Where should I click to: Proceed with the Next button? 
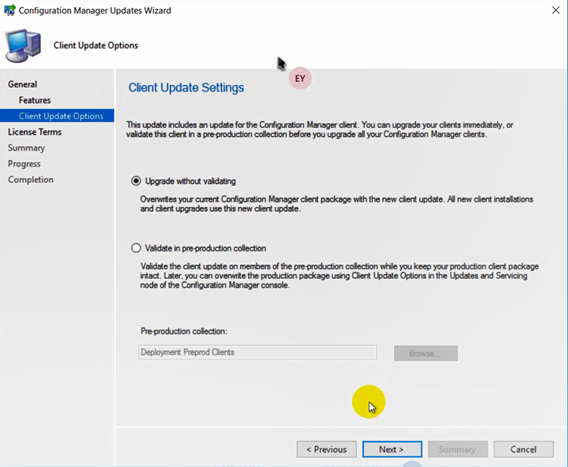tap(392, 449)
